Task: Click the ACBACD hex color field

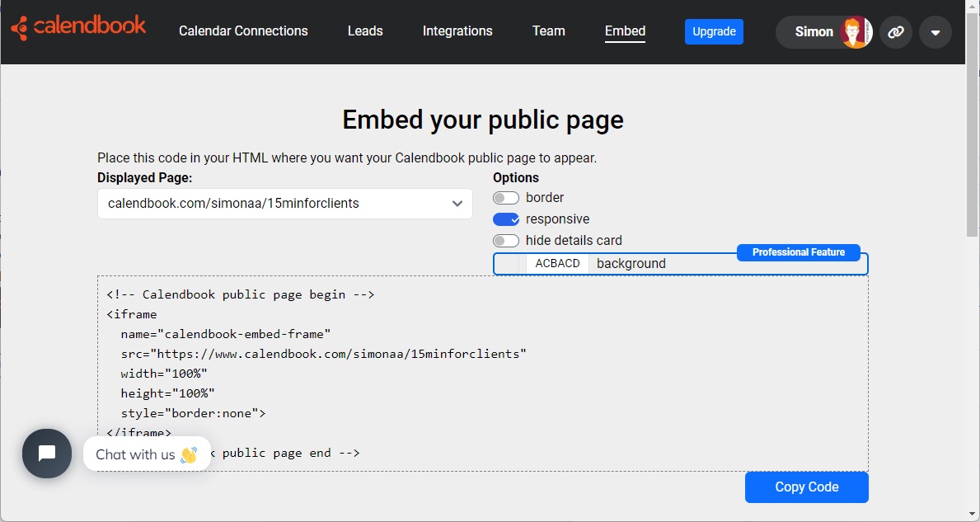Action: [x=557, y=264]
